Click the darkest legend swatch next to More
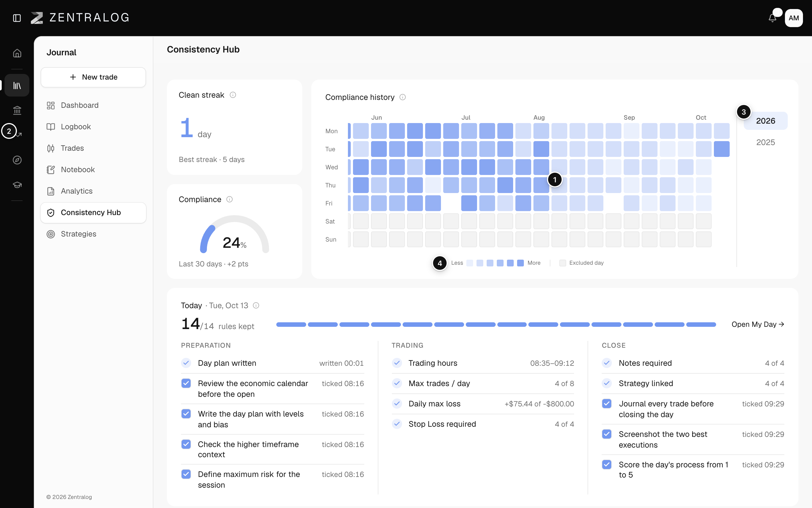 [520, 263]
